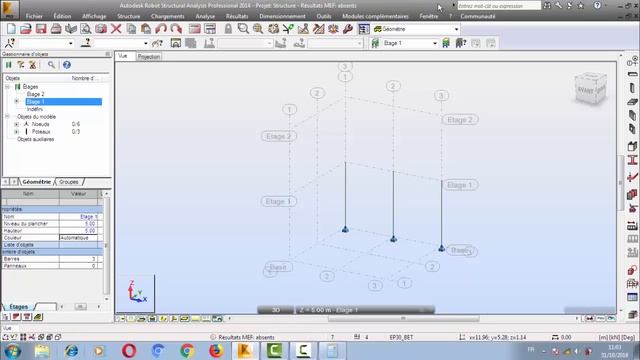
Task: Open the node selection combo box arrow
Action: 71,43
